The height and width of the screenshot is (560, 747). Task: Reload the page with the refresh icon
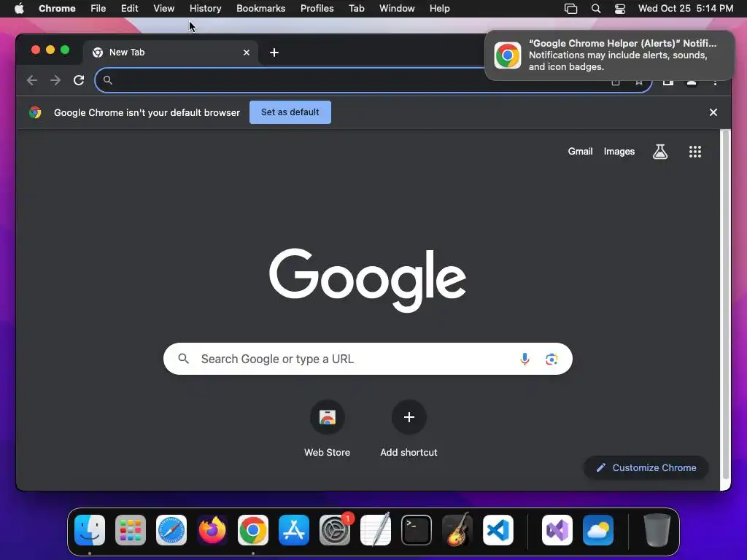pos(79,80)
